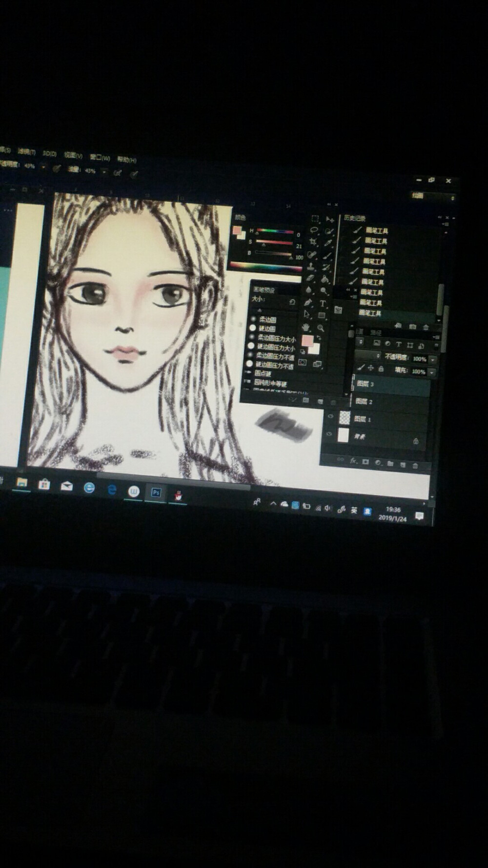Image resolution: width=488 pixels, height=868 pixels.
Task: Open the 帮助(H) menu
Action: [126, 159]
